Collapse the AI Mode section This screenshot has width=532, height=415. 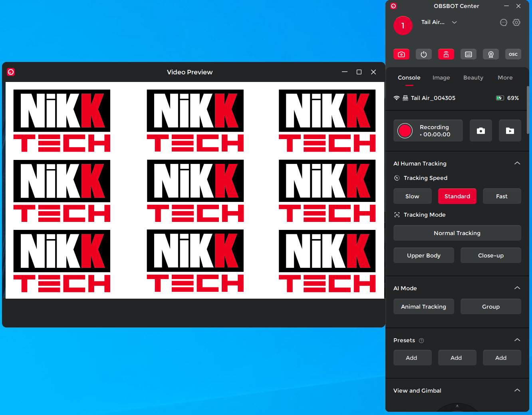[517, 288]
